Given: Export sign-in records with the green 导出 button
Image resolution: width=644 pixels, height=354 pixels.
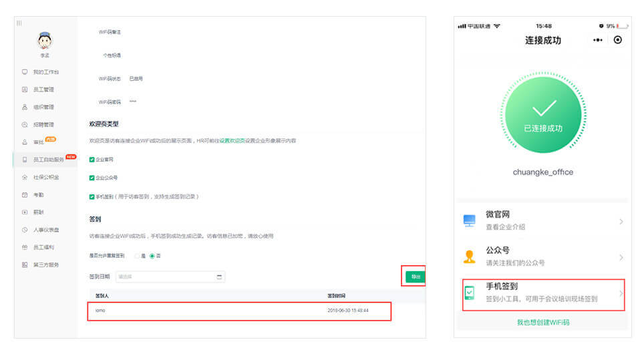Looking at the screenshot, I should [416, 277].
